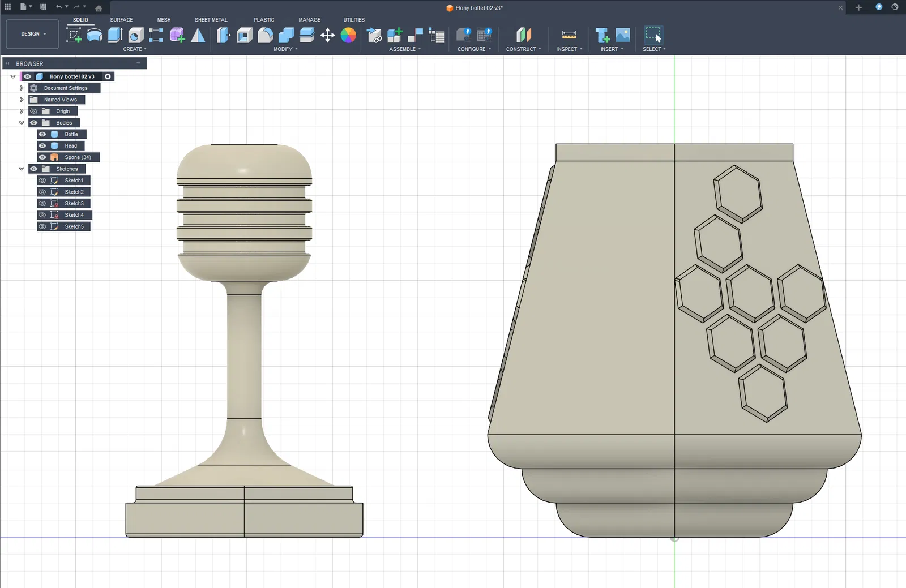
Task: Hide the Bottle body using its eye icon
Action: pos(42,134)
